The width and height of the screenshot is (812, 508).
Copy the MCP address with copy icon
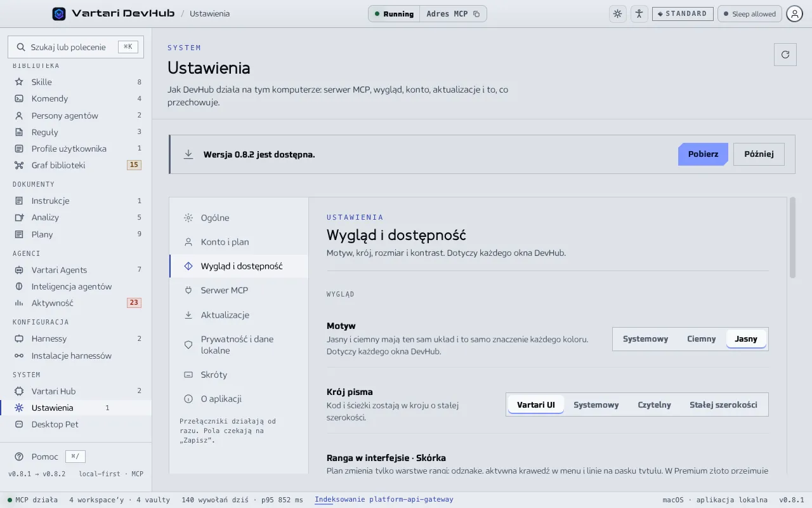(476, 14)
